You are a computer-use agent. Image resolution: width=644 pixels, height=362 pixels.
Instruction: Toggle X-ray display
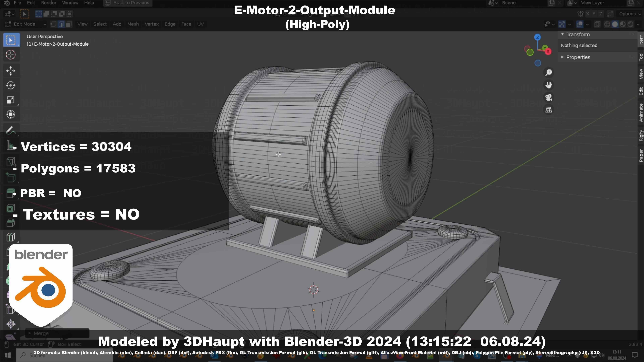[597, 24]
